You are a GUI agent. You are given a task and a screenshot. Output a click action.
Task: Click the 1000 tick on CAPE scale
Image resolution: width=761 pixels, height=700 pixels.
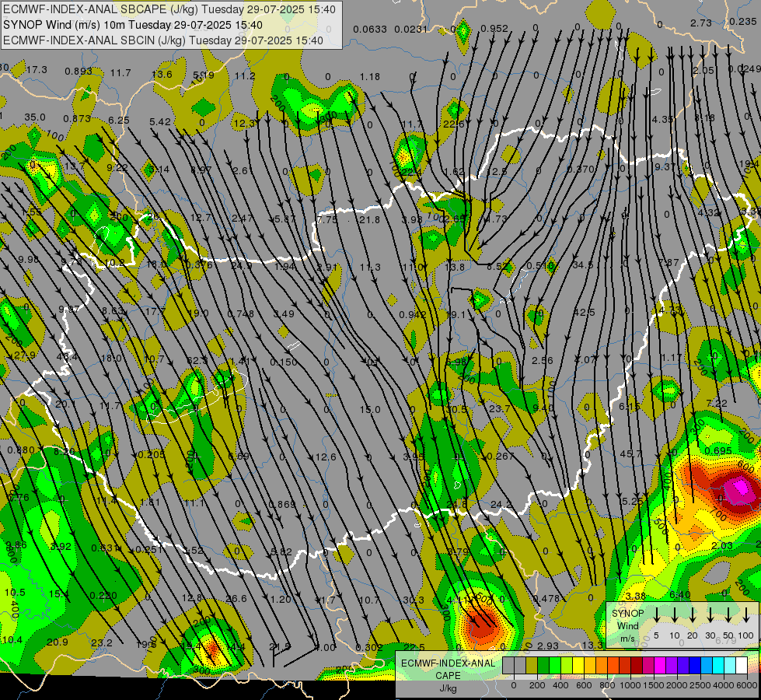[x=630, y=685]
